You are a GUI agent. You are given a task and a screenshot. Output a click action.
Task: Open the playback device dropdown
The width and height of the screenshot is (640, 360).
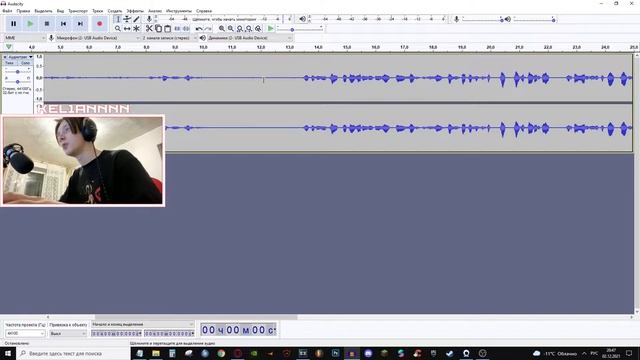click(x=250, y=38)
